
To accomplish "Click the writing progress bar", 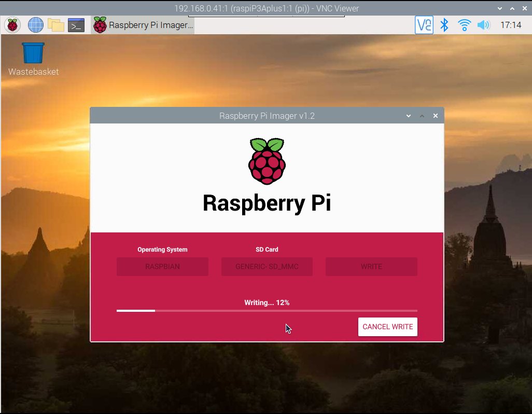I will click(267, 310).
